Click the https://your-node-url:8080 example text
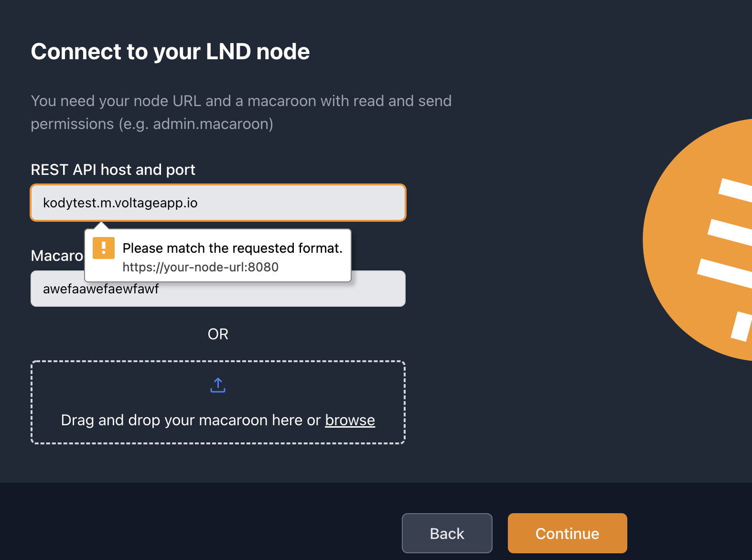This screenshot has width=752, height=560. point(200,267)
